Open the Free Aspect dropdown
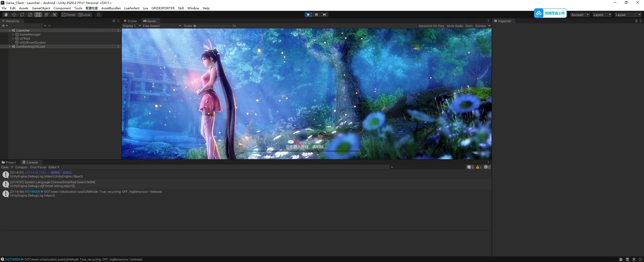This screenshot has height=262, width=644. click(x=162, y=26)
